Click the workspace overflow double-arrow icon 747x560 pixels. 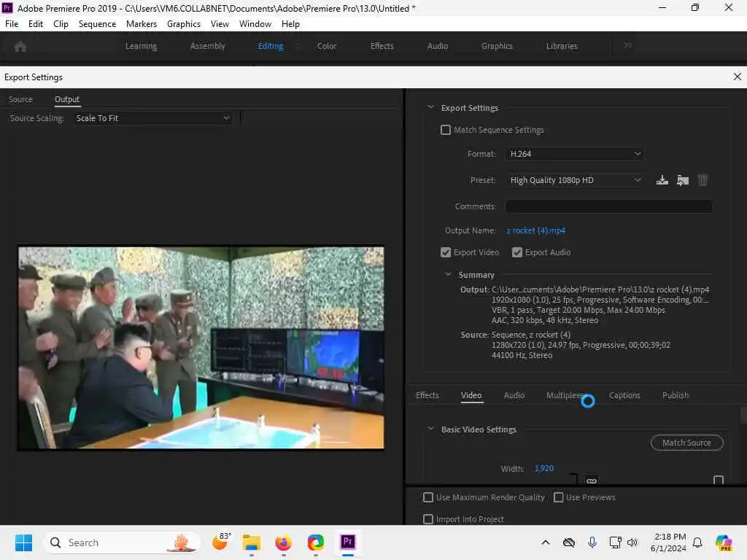[627, 45]
